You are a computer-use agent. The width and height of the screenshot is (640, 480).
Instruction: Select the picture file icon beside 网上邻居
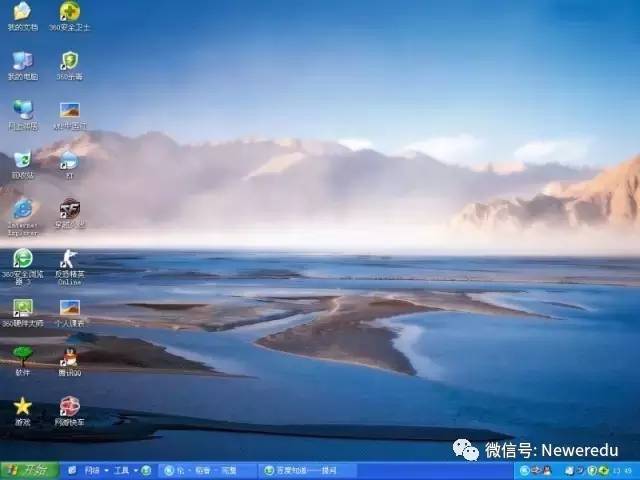[x=69, y=116]
